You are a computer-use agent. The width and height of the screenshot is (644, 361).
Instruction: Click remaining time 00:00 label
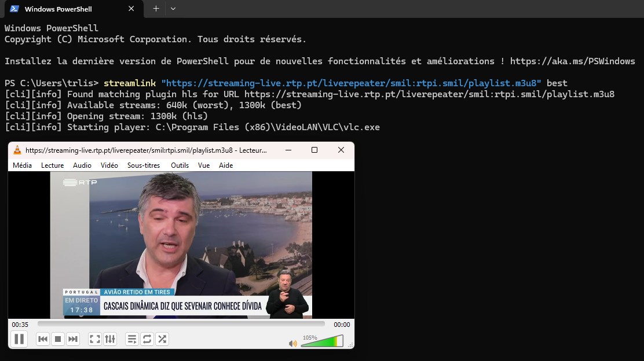[342, 325]
